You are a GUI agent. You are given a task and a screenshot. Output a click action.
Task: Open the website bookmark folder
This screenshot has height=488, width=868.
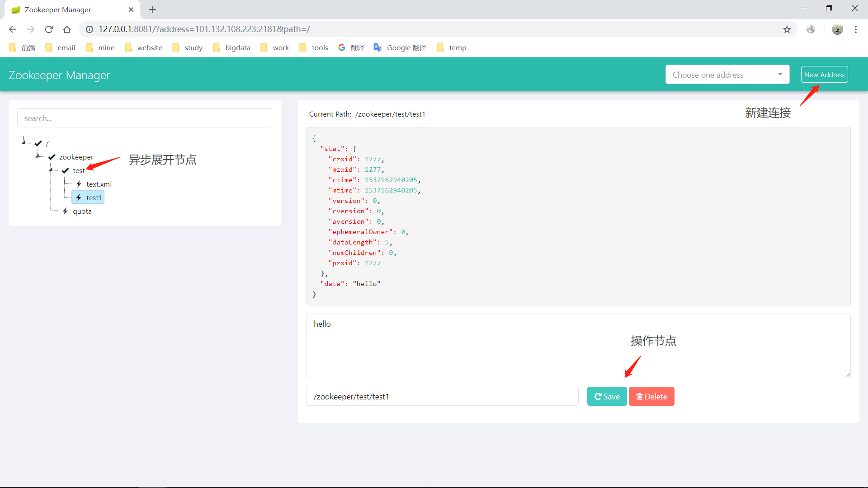(143, 47)
